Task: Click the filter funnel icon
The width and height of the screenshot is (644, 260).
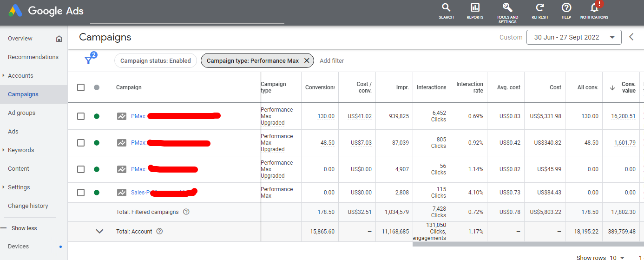Action: click(88, 60)
